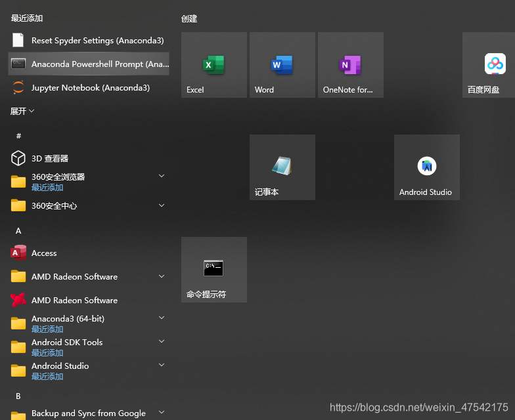Viewport: 515px width, 420px height.
Task: Open the Android Studio tile
Action: tap(427, 167)
